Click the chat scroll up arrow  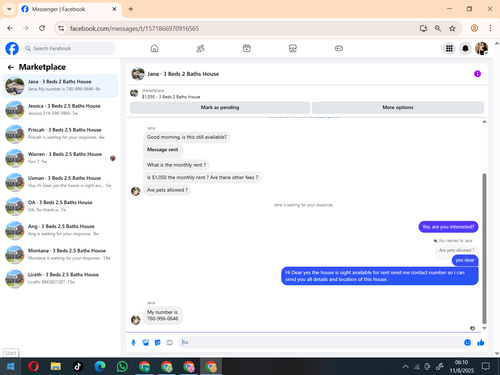(x=484, y=122)
